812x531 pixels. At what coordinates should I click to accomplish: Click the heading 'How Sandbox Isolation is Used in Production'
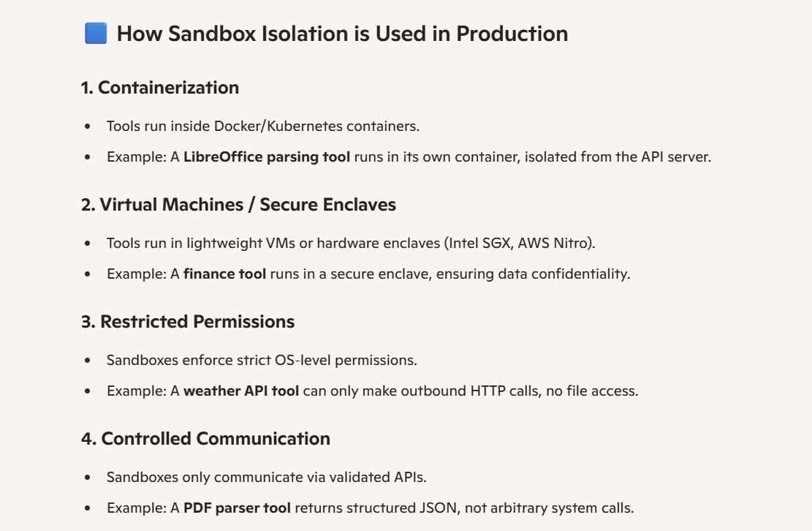tap(342, 34)
